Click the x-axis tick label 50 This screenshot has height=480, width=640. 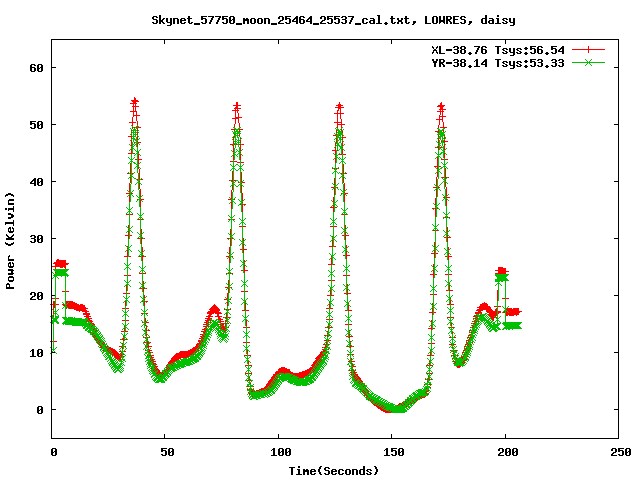point(167,452)
